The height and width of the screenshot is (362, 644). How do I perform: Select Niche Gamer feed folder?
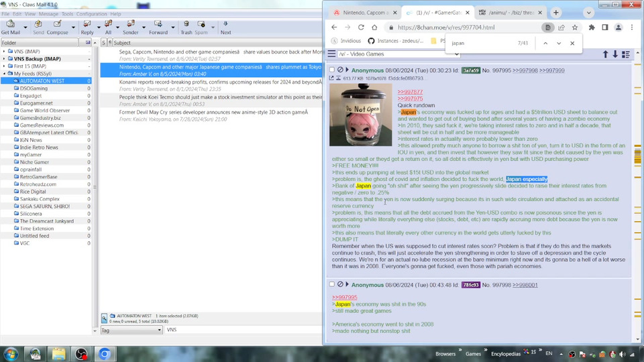coord(34,162)
